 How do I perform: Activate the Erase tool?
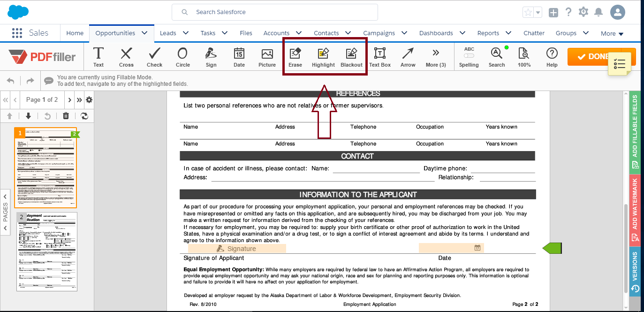[295, 57]
